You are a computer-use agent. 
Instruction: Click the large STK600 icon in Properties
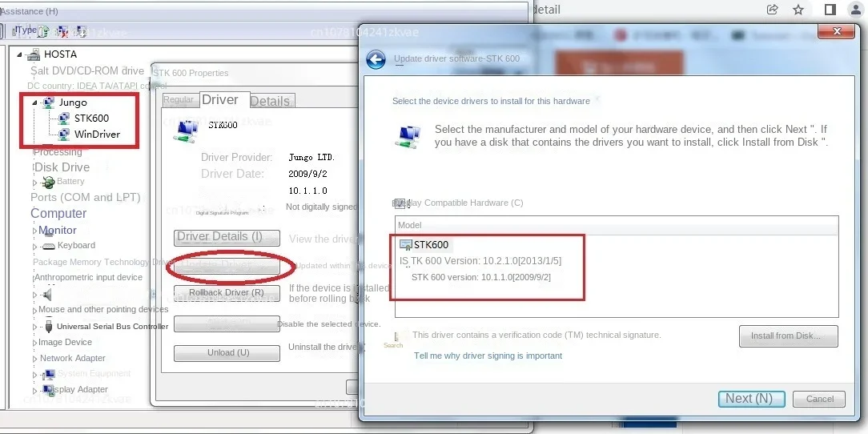[x=186, y=131]
